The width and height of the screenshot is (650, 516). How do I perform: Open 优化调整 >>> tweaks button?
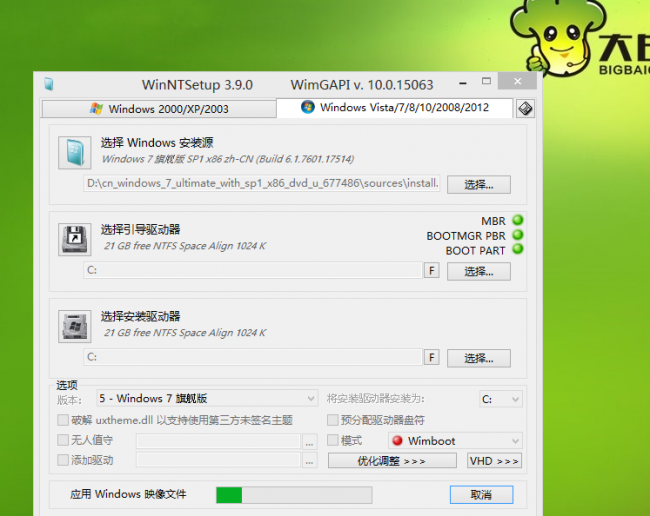(392, 461)
